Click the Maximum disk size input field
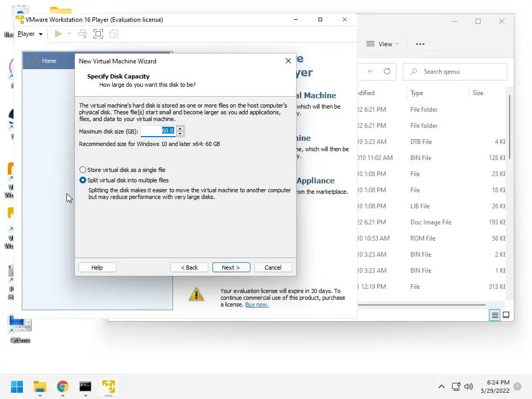 (x=158, y=130)
